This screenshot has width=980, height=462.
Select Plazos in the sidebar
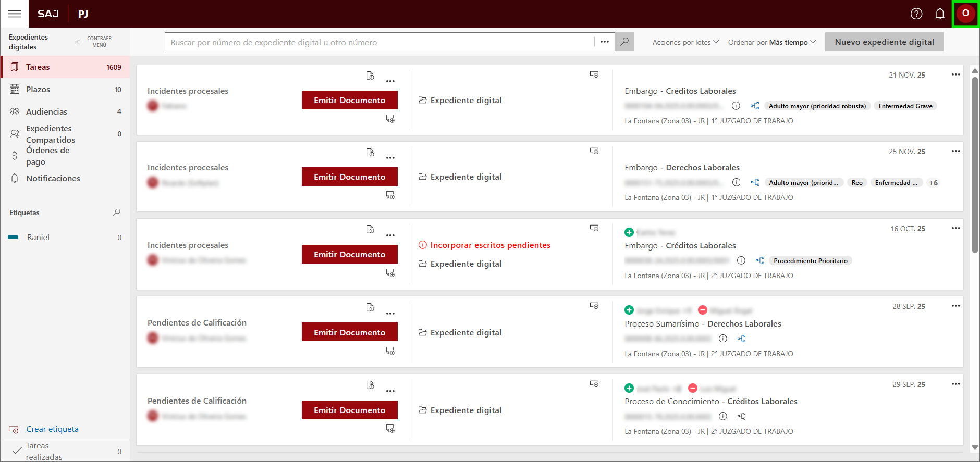pos(38,90)
